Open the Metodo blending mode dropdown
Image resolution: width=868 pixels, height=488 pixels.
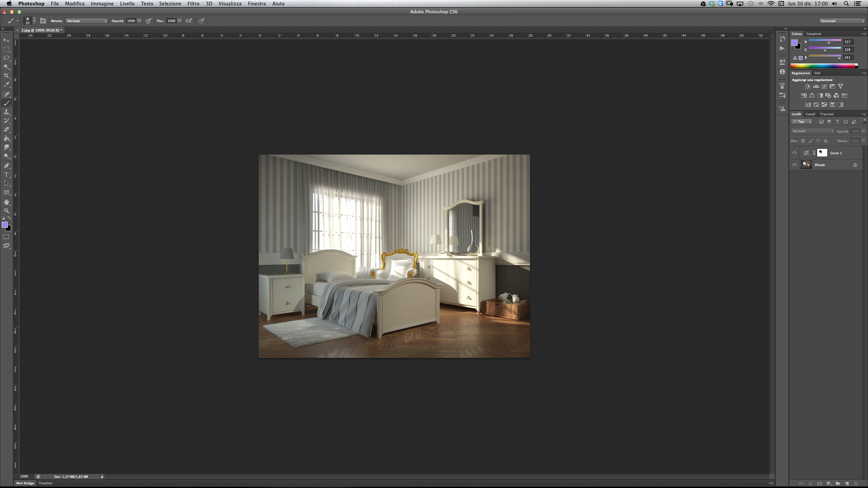(87, 21)
